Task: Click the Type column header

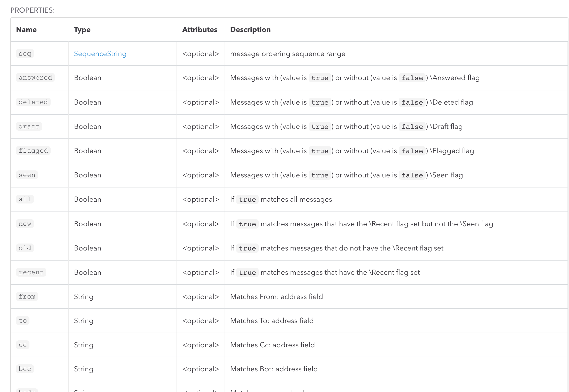Action: coord(82,29)
